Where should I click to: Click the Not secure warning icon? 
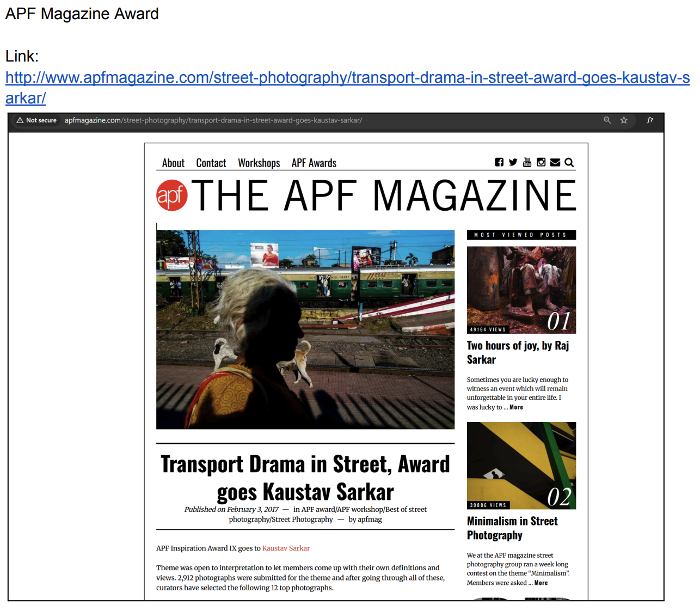click(20, 120)
